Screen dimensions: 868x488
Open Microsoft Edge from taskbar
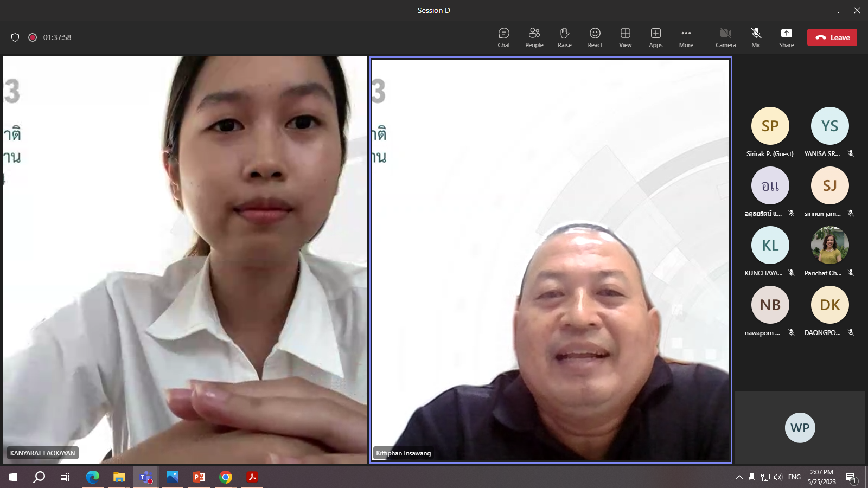[93, 477]
